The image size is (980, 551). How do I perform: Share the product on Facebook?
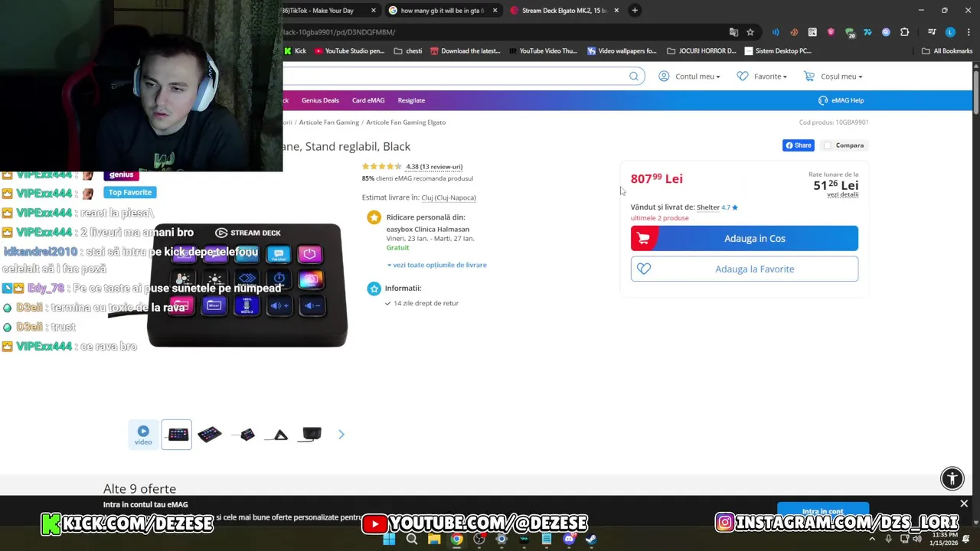798,145
